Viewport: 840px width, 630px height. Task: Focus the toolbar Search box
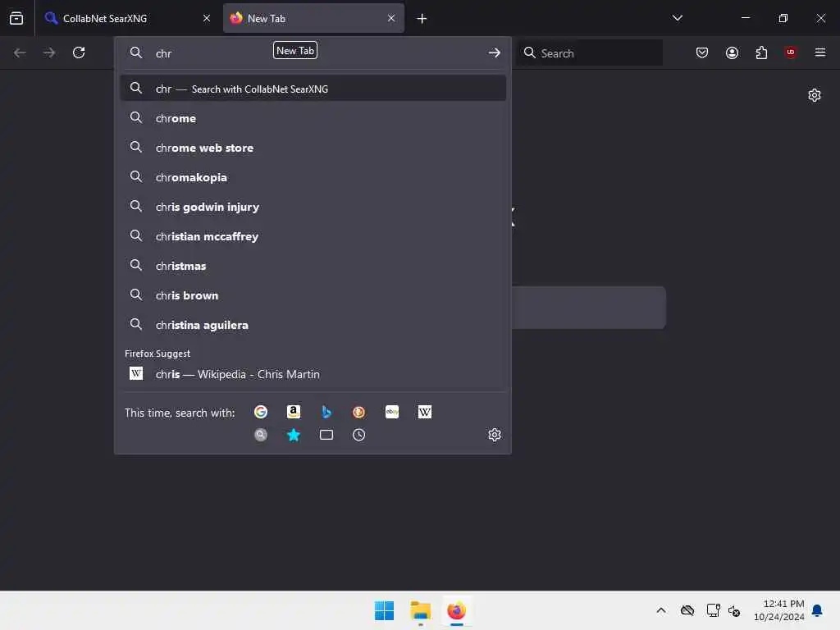[x=589, y=52]
